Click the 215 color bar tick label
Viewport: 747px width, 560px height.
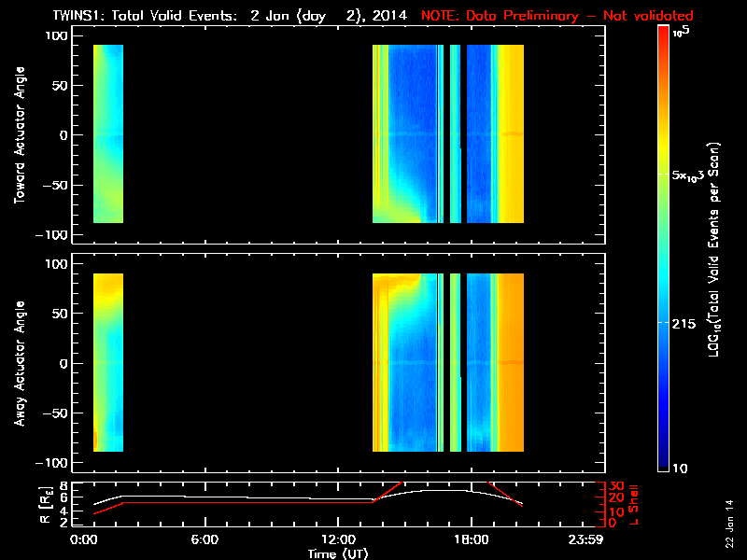coord(687,322)
